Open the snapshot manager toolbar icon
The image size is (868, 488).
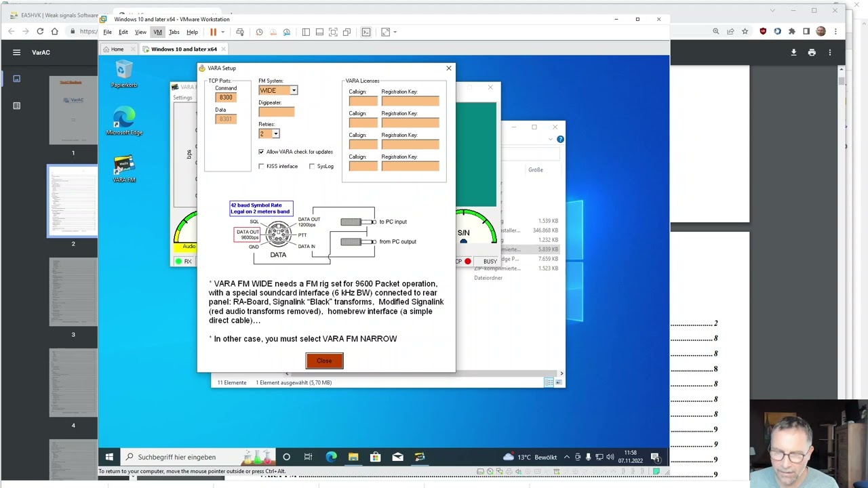[x=287, y=32]
